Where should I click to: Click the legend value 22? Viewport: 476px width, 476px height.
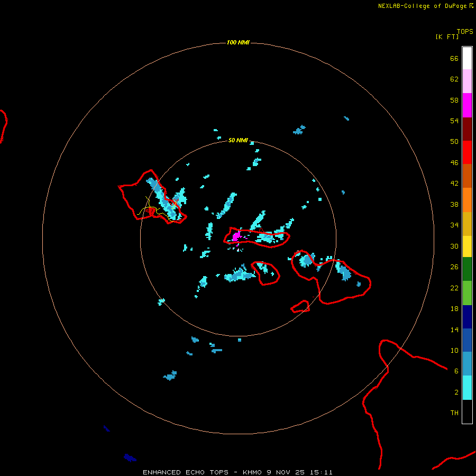pyautogui.click(x=454, y=288)
